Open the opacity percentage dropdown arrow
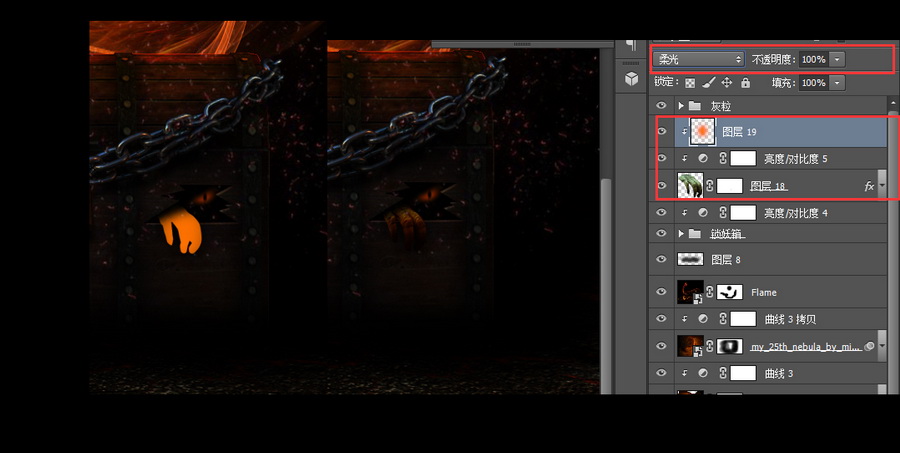The width and height of the screenshot is (900, 453). (837, 59)
